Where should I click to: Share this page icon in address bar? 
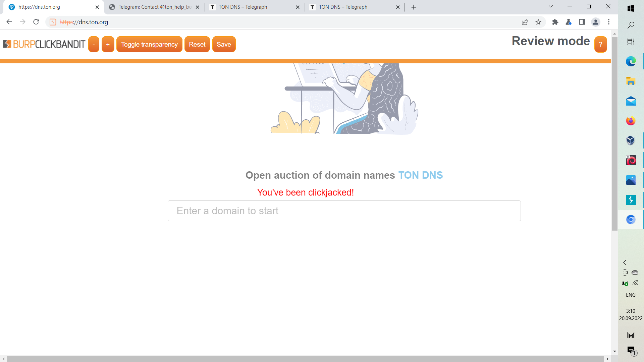coord(525,22)
